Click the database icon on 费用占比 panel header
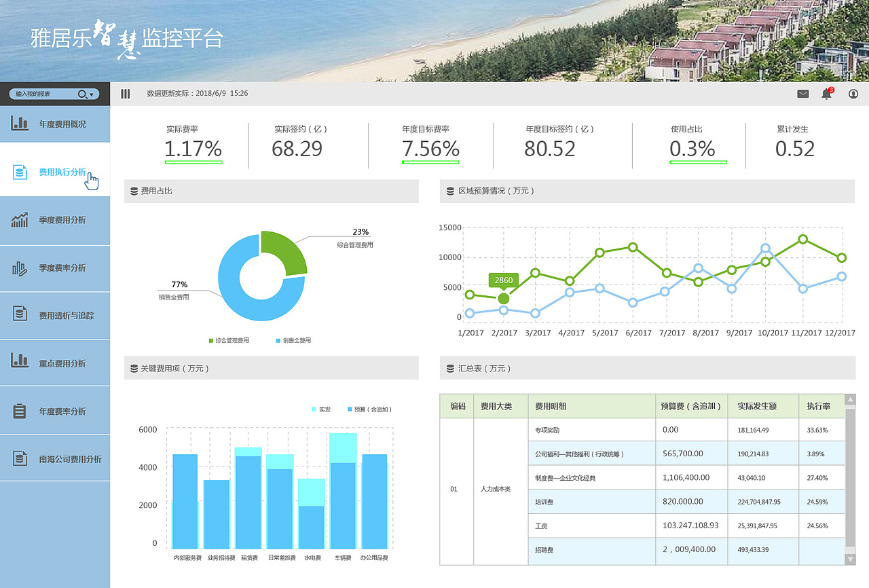 point(133,191)
